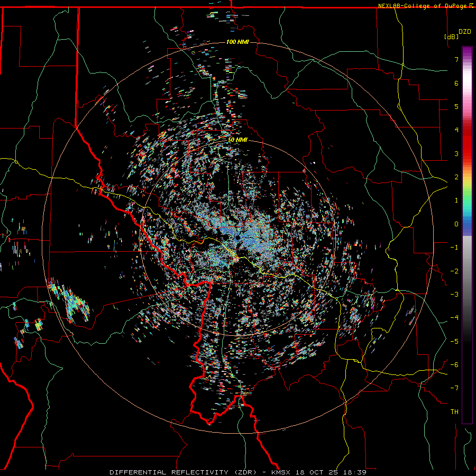The width and height of the screenshot is (476, 476).
Task: Click the -5 value on the color scale
Action: click(454, 342)
